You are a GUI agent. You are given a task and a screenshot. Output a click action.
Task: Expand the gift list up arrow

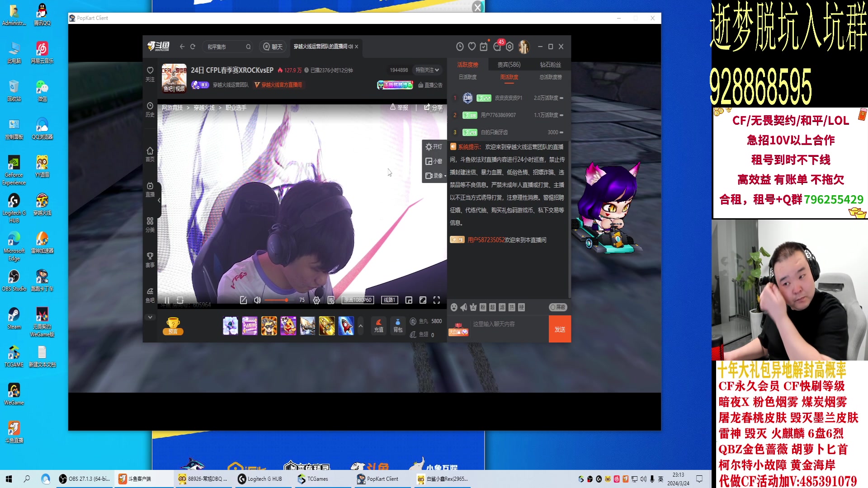(360, 326)
